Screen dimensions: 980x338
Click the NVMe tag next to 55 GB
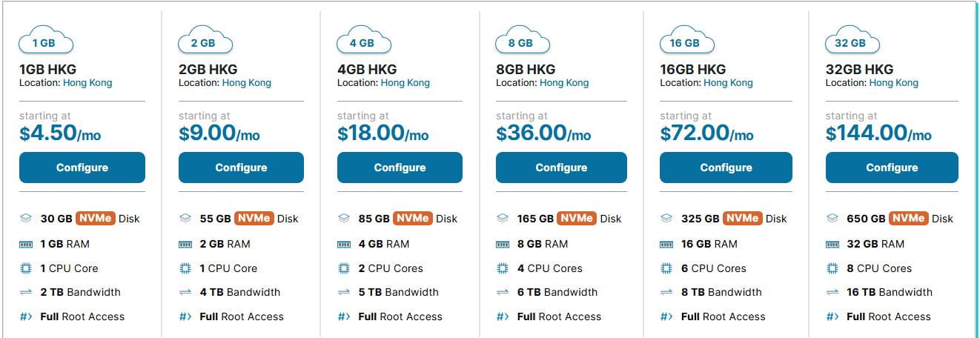point(254,219)
